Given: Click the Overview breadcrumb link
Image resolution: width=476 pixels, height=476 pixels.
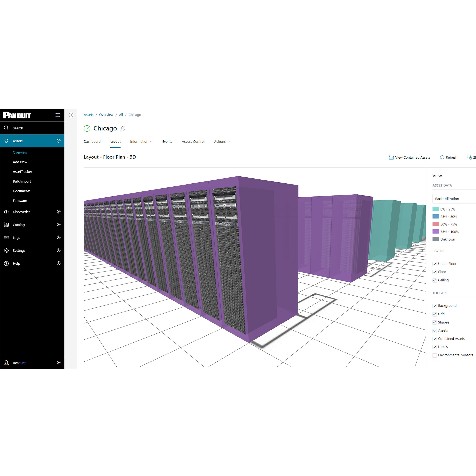Looking at the screenshot, I should (106, 115).
